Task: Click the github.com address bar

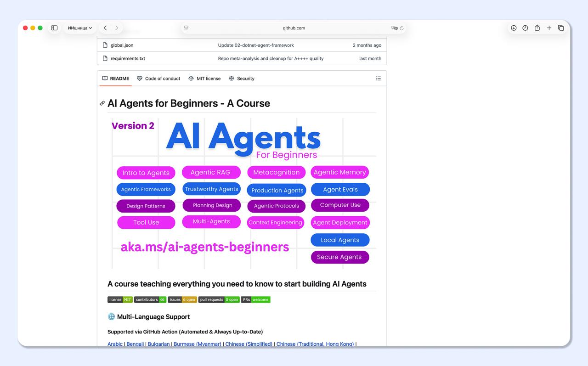Action: tap(294, 28)
